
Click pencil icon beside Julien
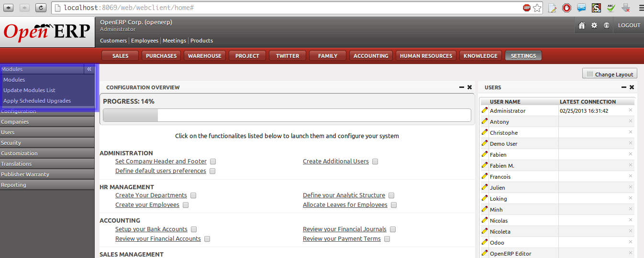[485, 187]
